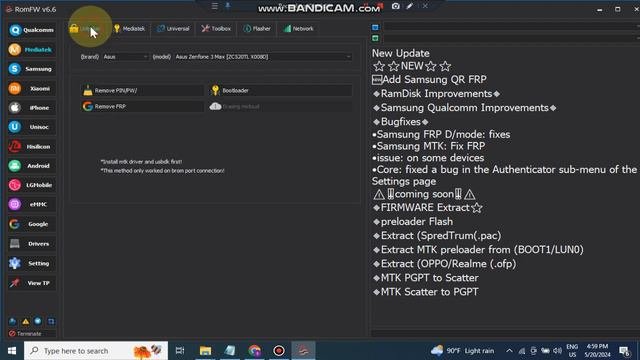Click the Bootloader button
This screenshot has width=640, height=360.
(x=280, y=90)
